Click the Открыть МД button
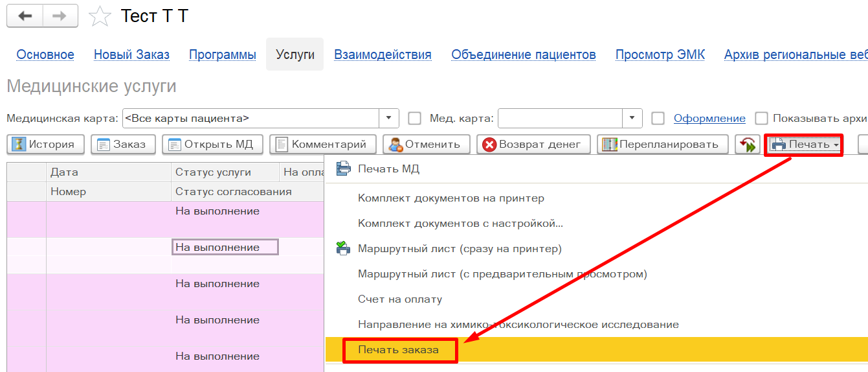 [x=212, y=145]
